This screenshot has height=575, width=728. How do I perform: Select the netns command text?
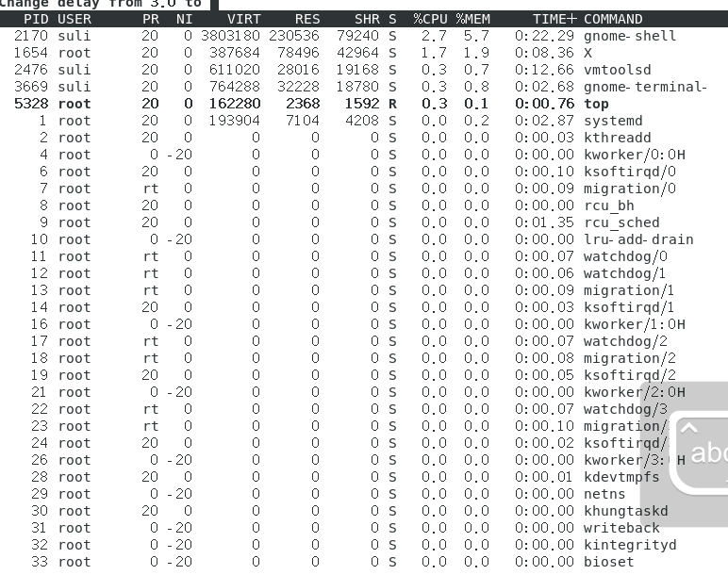[604, 494]
